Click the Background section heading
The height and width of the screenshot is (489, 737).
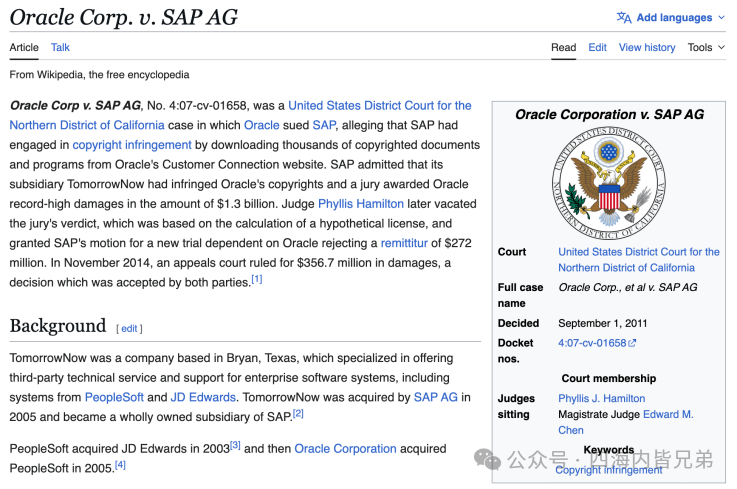click(x=58, y=326)
